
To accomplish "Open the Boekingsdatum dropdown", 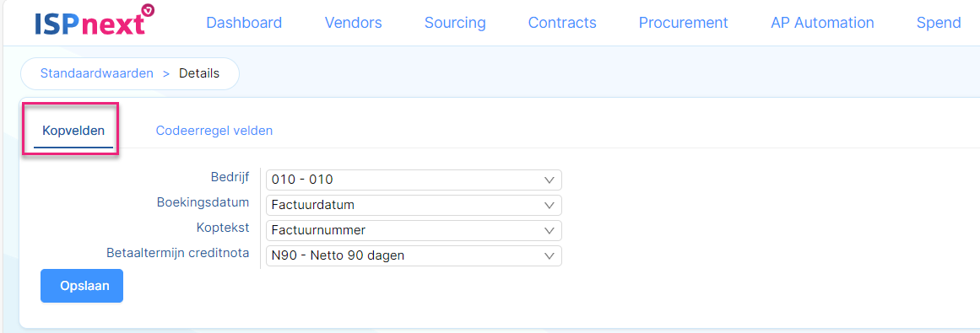I will tap(414, 205).
